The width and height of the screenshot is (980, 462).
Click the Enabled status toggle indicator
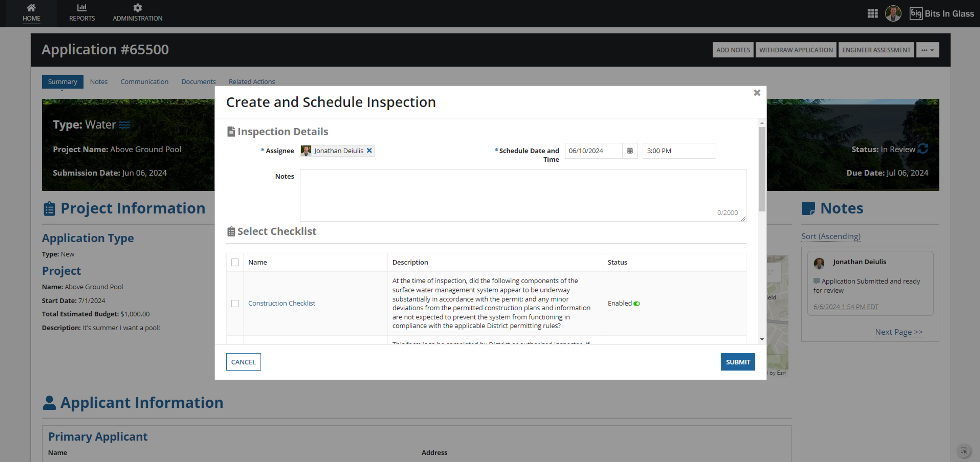click(x=636, y=304)
